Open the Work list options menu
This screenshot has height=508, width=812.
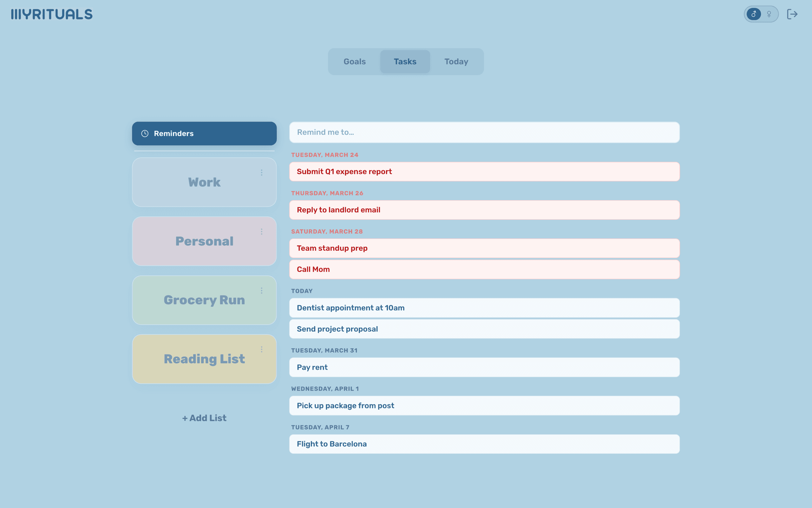click(262, 172)
